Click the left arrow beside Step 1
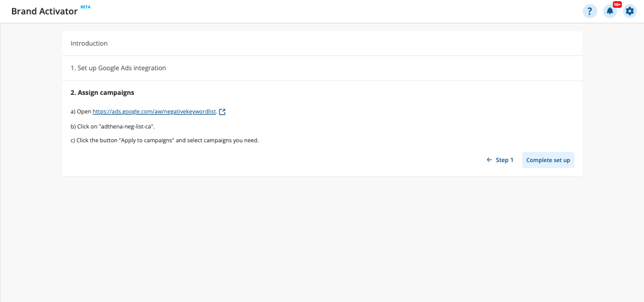Image resolution: width=644 pixels, height=302 pixels. [x=489, y=160]
